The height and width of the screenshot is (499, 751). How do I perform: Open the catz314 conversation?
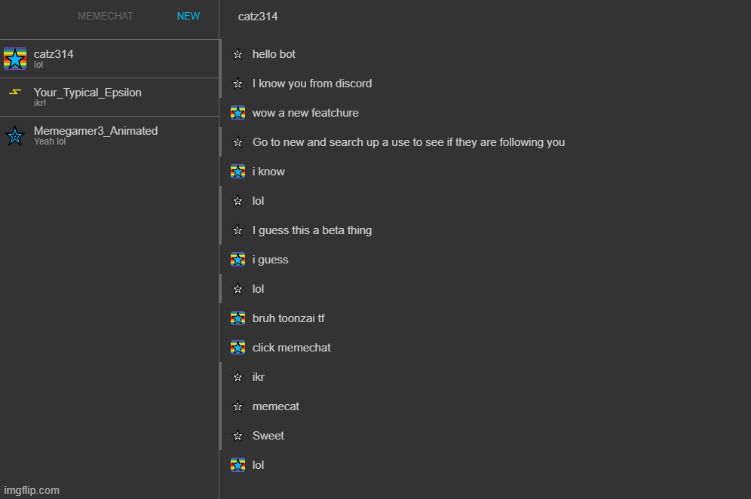[x=110, y=58]
